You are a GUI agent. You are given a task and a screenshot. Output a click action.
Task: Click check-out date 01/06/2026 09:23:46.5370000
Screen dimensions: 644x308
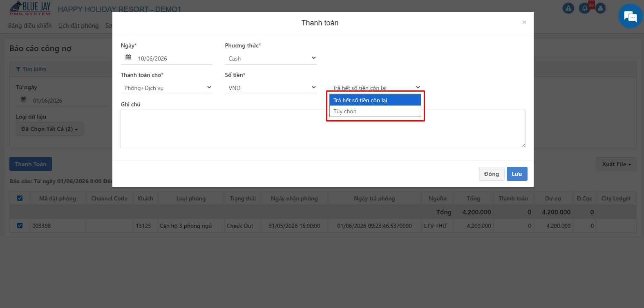pyautogui.click(x=374, y=226)
